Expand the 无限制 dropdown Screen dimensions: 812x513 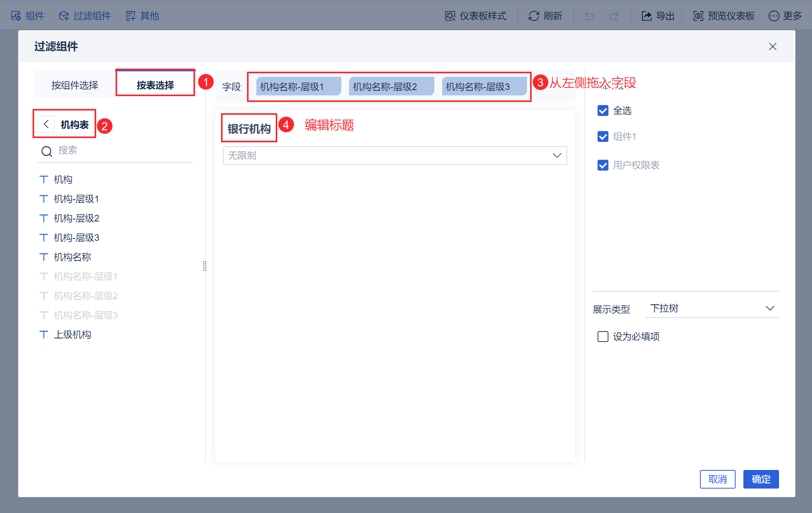(x=395, y=155)
